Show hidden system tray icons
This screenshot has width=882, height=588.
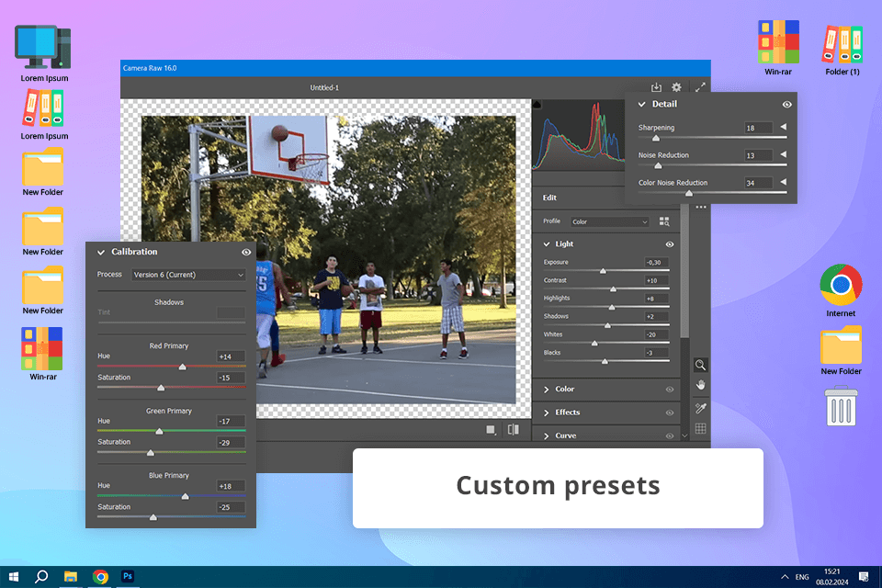[784, 577]
